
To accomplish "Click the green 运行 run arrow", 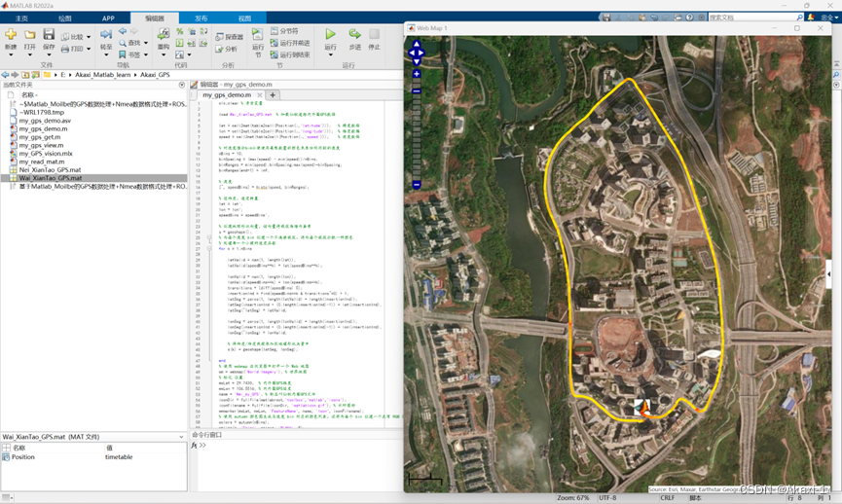I will (330, 34).
